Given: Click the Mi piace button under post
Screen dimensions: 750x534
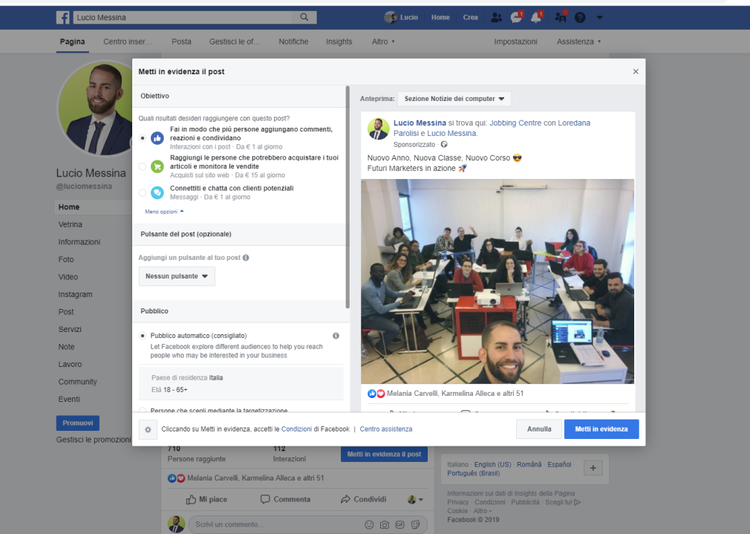Looking at the screenshot, I should tap(206, 499).
